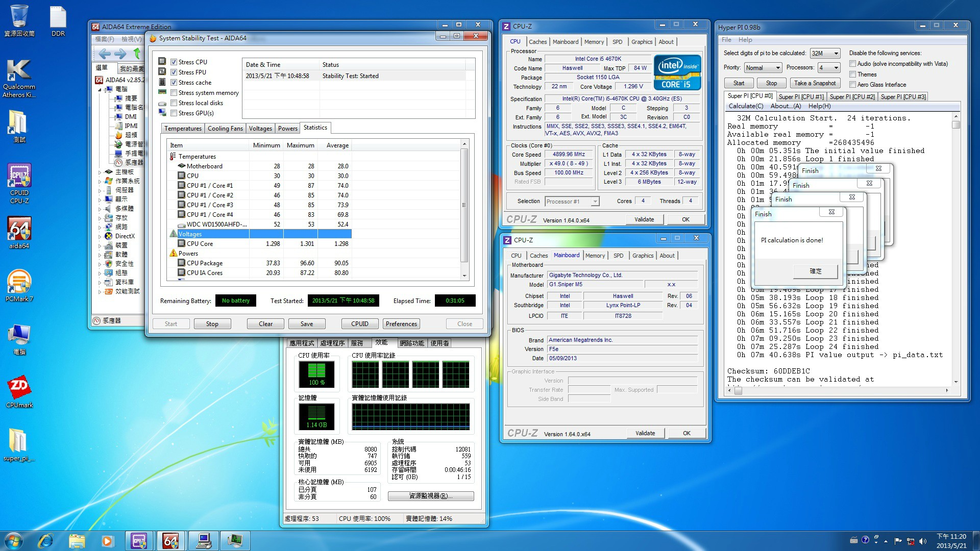Viewport: 980px width, 551px height.
Task: Open Hyper PI File menu
Action: click(726, 40)
